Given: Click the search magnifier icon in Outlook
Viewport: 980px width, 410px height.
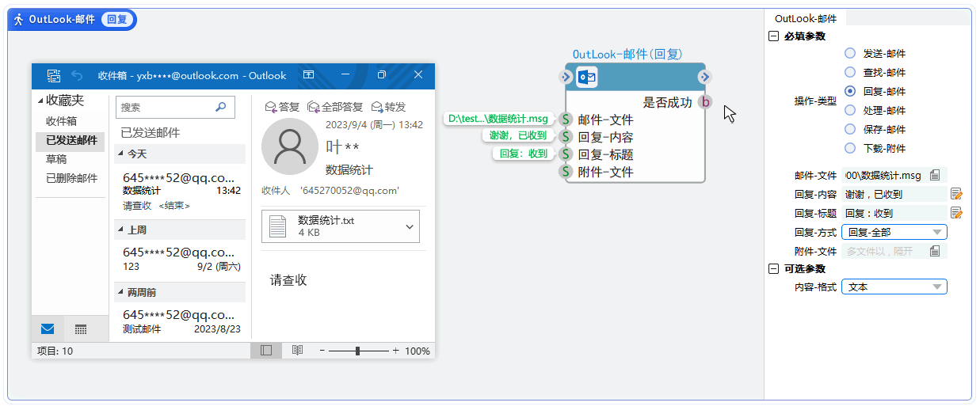Looking at the screenshot, I should coord(220,107).
